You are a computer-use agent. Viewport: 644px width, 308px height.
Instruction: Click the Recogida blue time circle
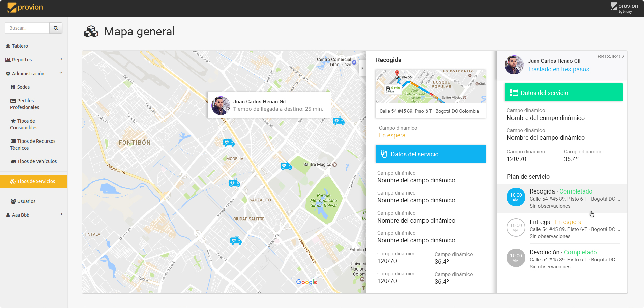[516, 197]
